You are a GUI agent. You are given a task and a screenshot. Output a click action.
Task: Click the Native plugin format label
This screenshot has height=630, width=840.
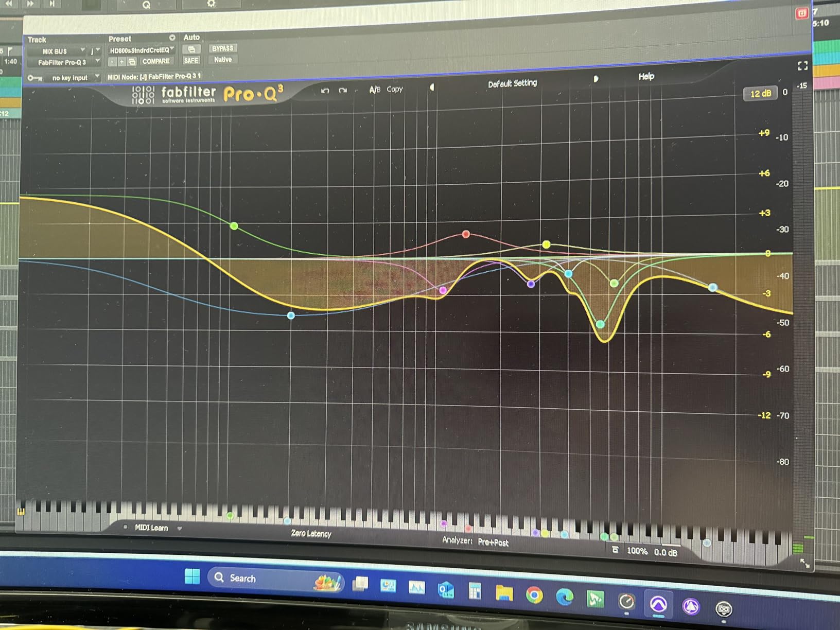point(223,60)
